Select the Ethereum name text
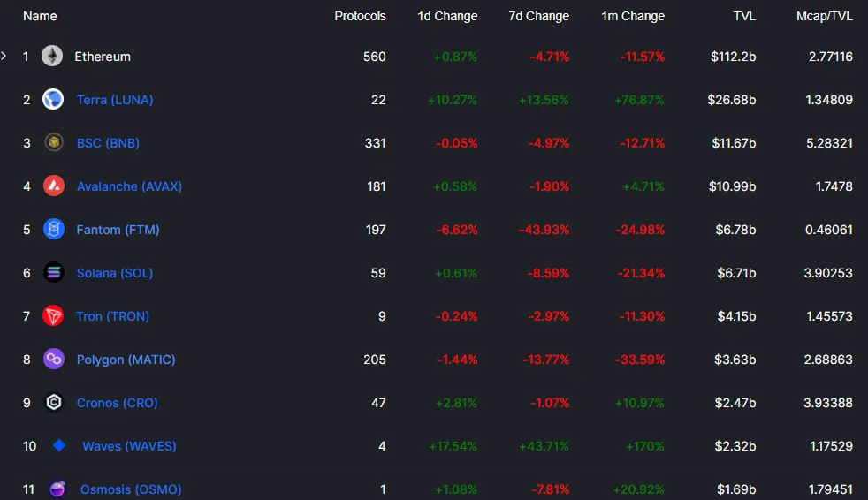 pos(103,57)
